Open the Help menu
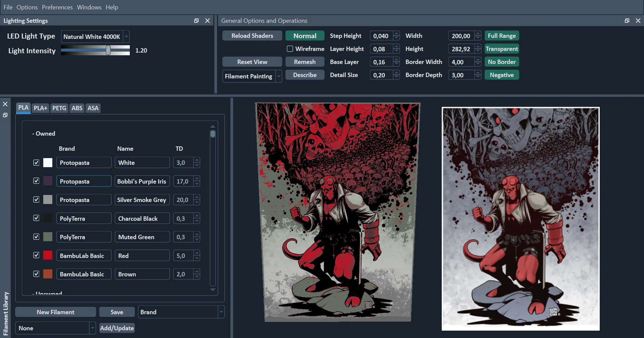Screen dimensions: 644x338 tap(112, 7)
